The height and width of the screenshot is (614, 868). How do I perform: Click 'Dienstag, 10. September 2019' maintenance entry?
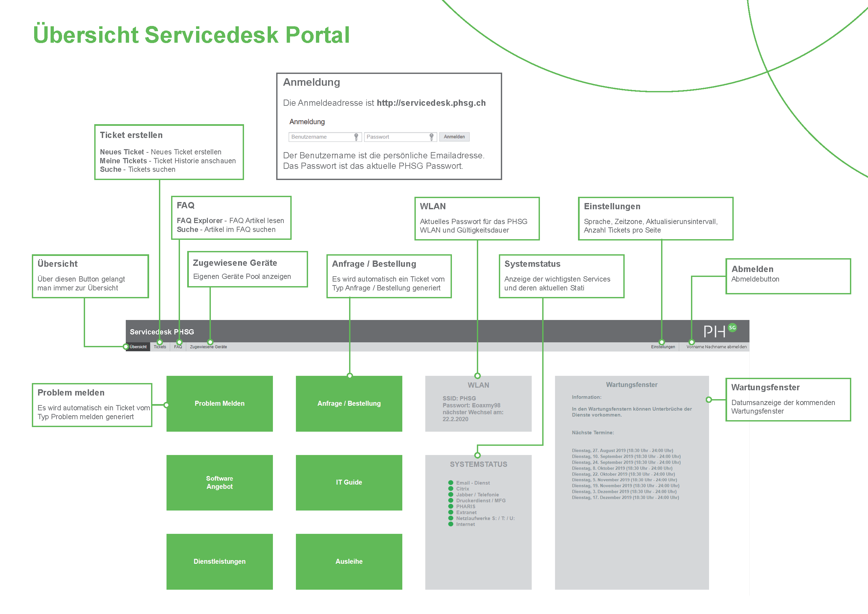point(626,456)
